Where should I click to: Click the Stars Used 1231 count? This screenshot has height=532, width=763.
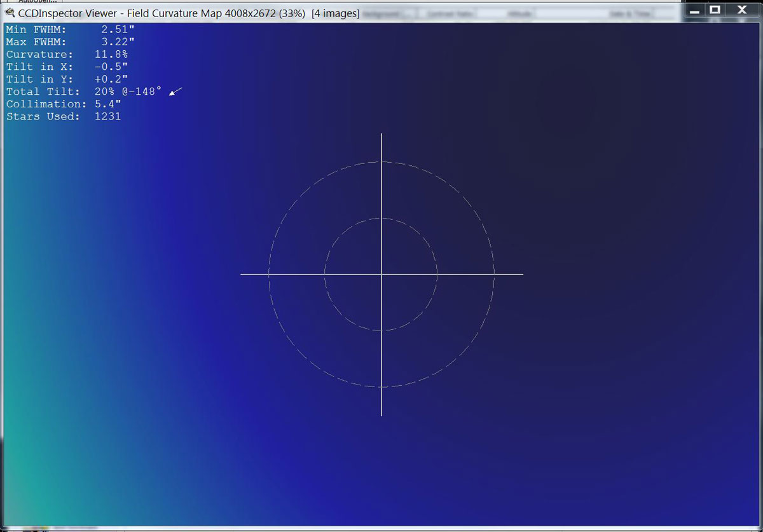click(x=107, y=116)
